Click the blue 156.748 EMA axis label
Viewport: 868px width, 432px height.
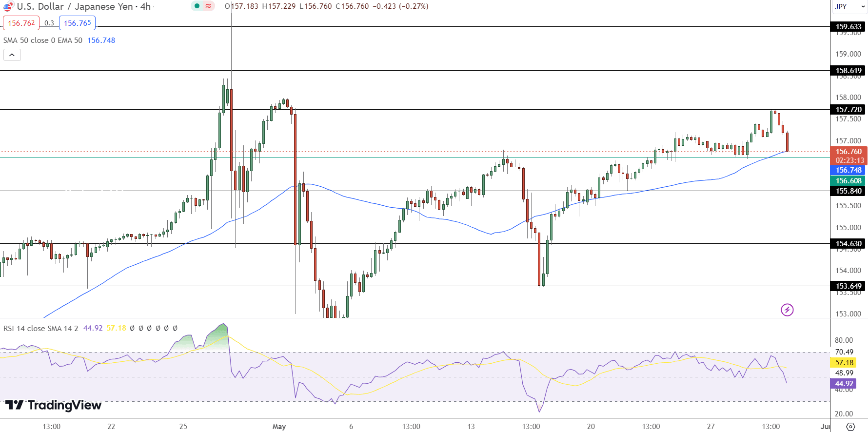[x=848, y=170]
